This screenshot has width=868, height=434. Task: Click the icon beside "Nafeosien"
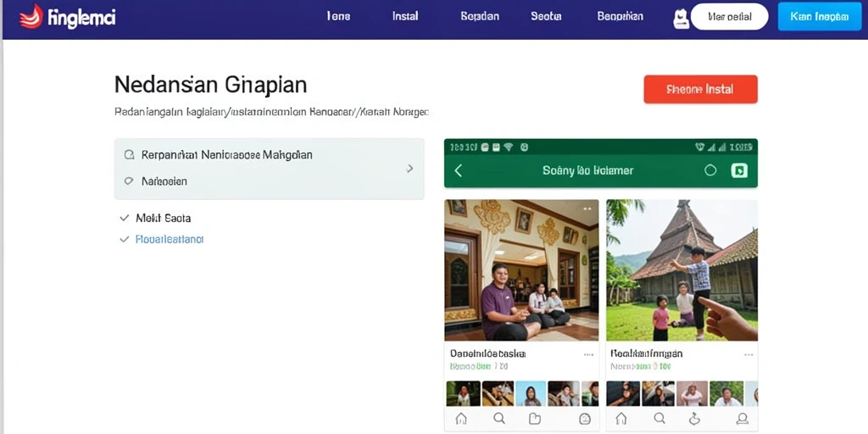tap(129, 181)
